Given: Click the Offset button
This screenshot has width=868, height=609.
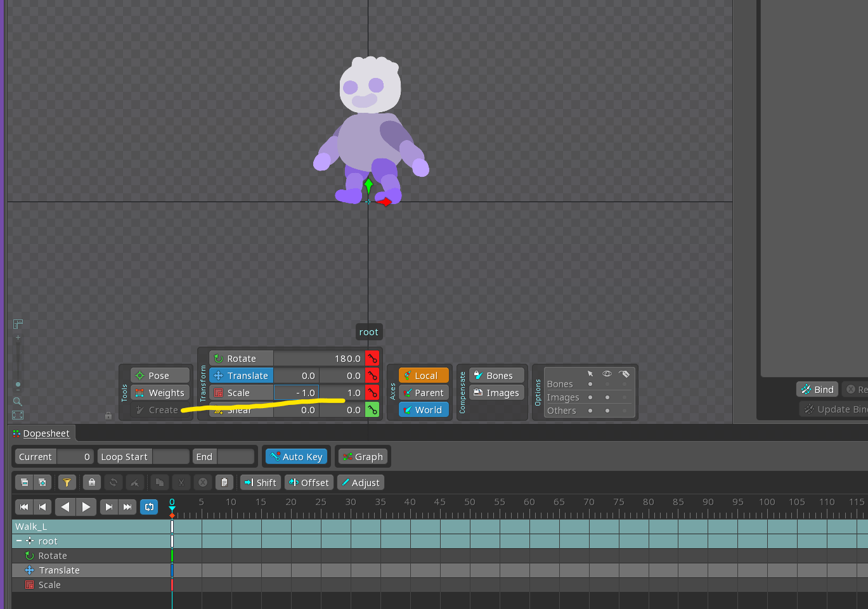Looking at the screenshot, I should click(309, 482).
